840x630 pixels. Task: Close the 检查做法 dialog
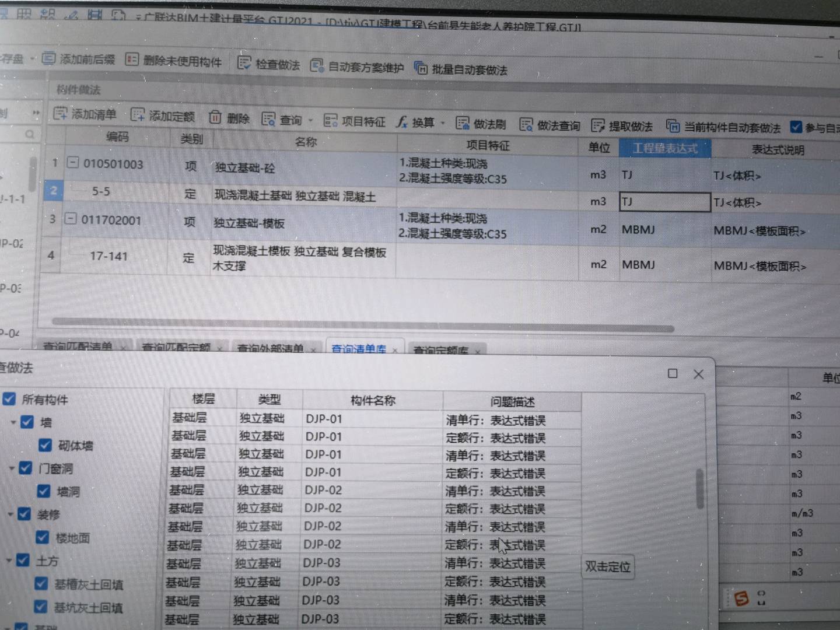point(698,374)
